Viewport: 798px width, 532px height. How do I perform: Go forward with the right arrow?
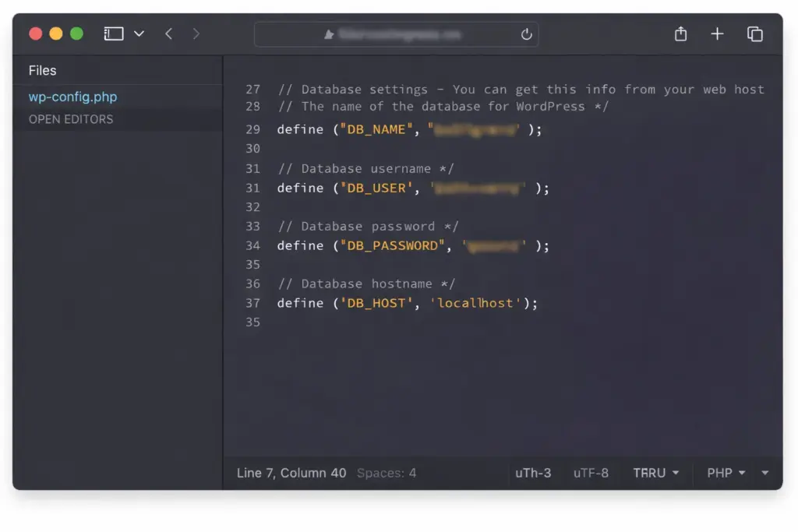click(x=196, y=33)
